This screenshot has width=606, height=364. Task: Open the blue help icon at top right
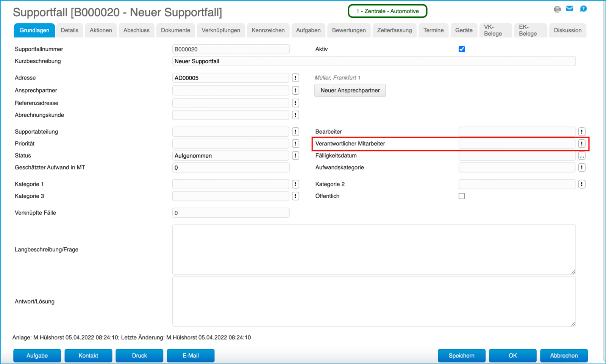583,9
